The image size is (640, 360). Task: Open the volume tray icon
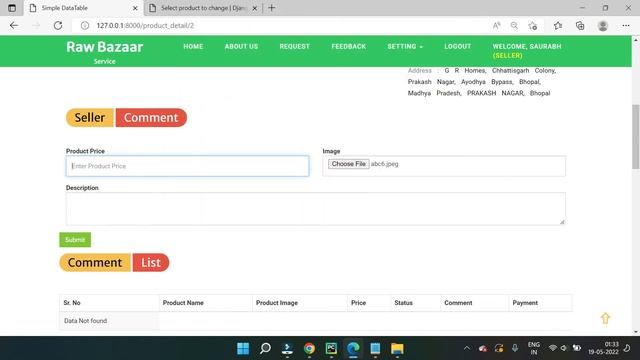tap(564, 348)
